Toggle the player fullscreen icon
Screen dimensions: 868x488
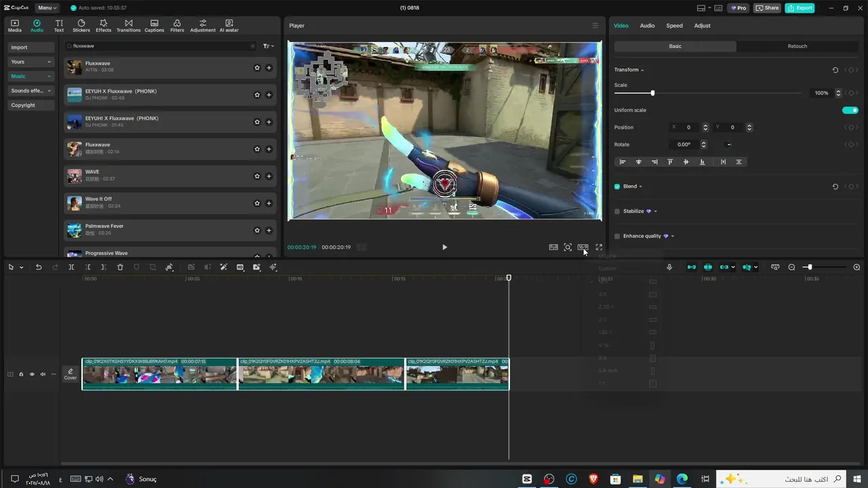point(599,247)
